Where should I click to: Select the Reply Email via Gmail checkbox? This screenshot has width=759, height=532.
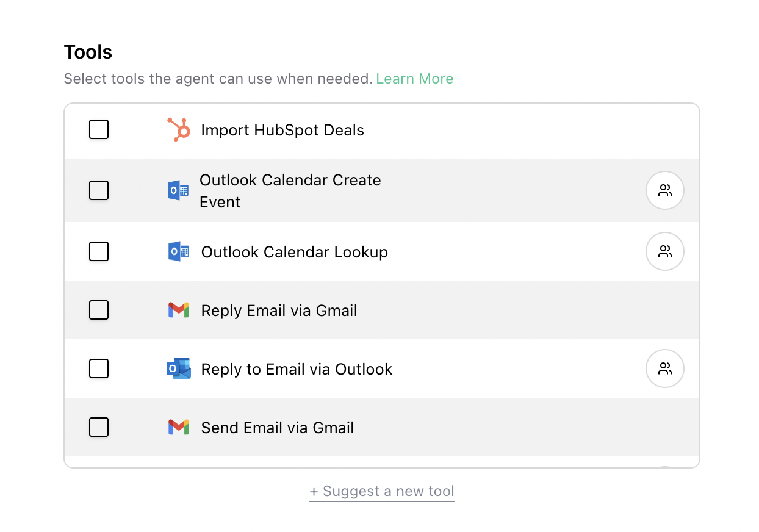(99, 310)
